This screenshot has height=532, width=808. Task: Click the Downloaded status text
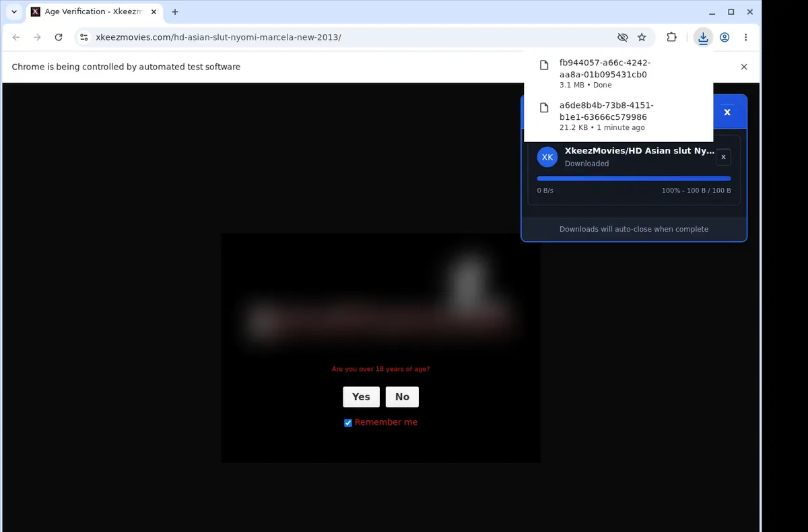tap(586, 164)
